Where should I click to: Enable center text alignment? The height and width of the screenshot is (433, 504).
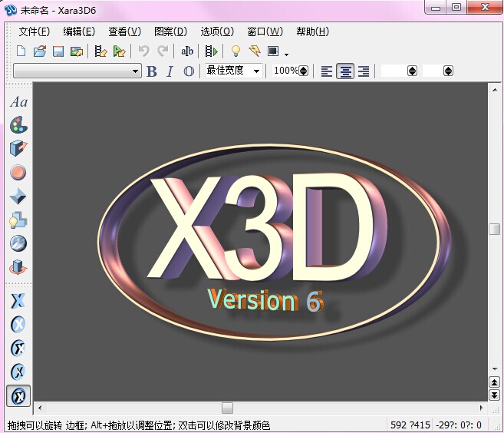pyautogui.click(x=346, y=71)
